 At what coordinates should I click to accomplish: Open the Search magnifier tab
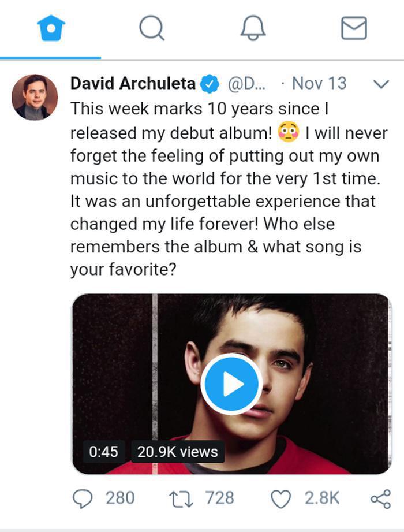152,28
